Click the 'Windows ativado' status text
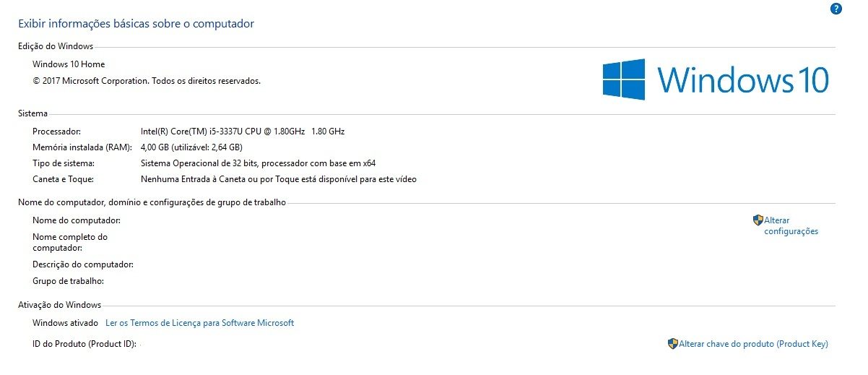 pos(65,323)
